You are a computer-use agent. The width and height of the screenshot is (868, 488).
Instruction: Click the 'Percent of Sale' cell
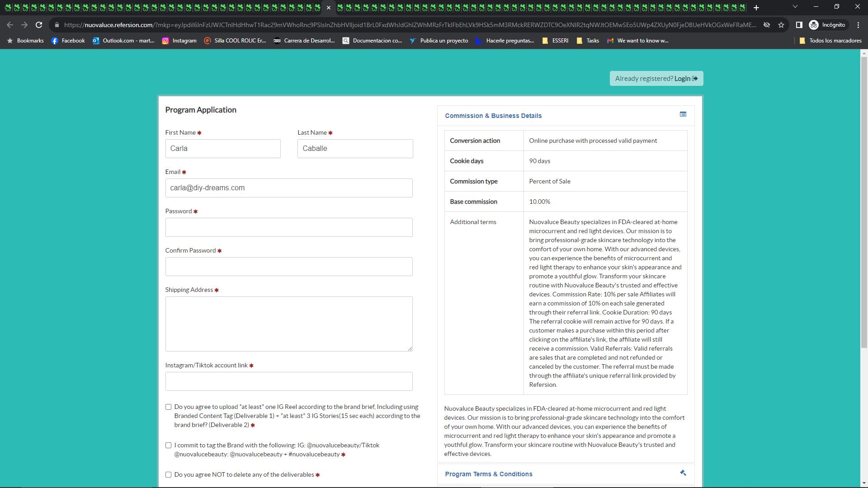tap(605, 181)
